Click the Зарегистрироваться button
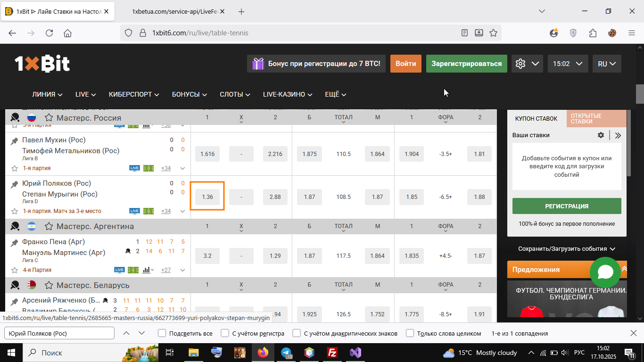The image size is (644, 362). (467, 64)
